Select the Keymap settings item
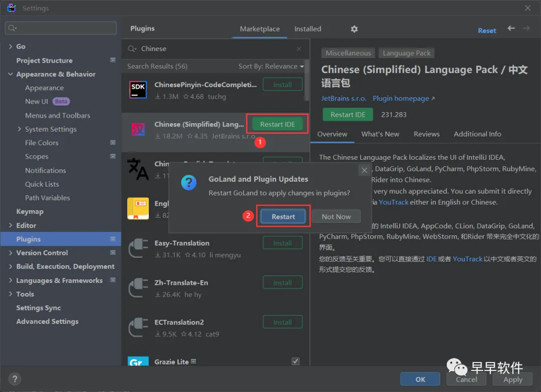This screenshot has height=392, width=541. click(x=30, y=211)
